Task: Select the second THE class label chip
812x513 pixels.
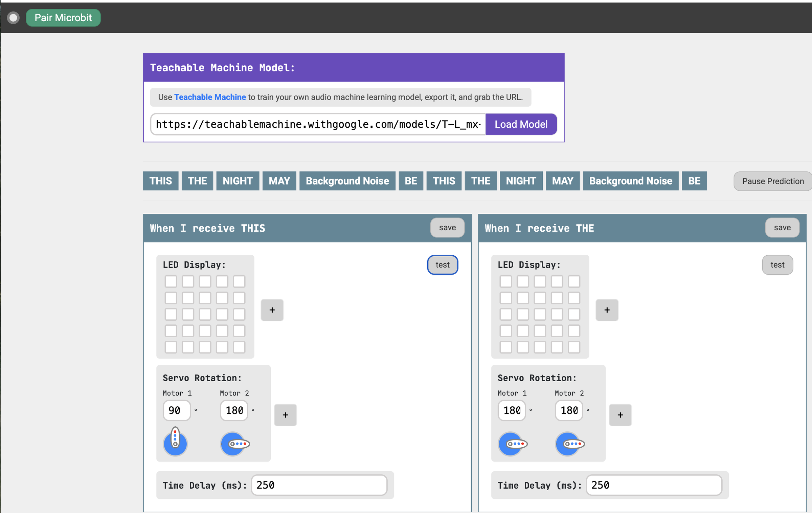Action: pyautogui.click(x=480, y=181)
